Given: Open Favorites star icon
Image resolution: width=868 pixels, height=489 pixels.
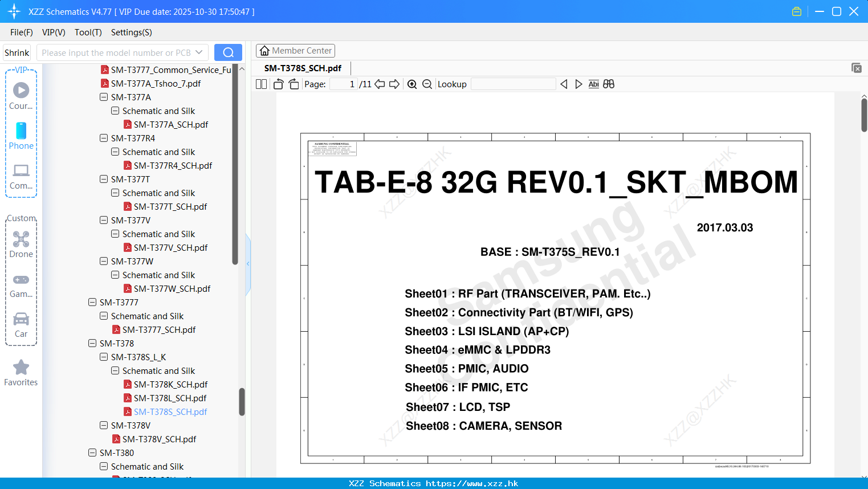Looking at the screenshot, I should click(21, 368).
